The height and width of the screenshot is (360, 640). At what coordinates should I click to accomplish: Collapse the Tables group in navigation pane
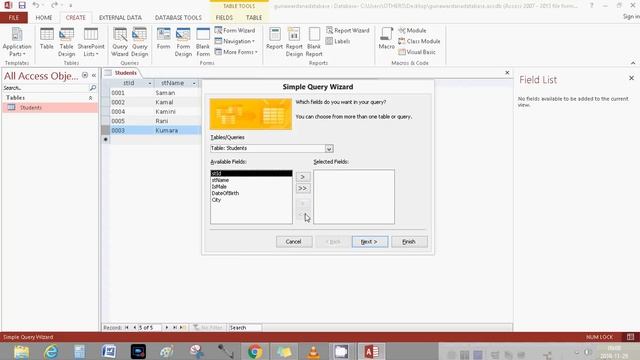click(91, 98)
